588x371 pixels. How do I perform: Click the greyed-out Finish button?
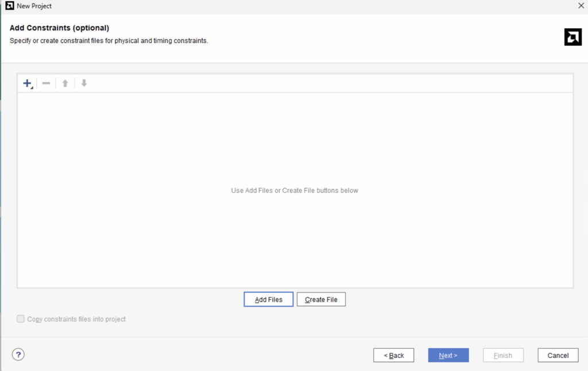click(x=502, y=355)
